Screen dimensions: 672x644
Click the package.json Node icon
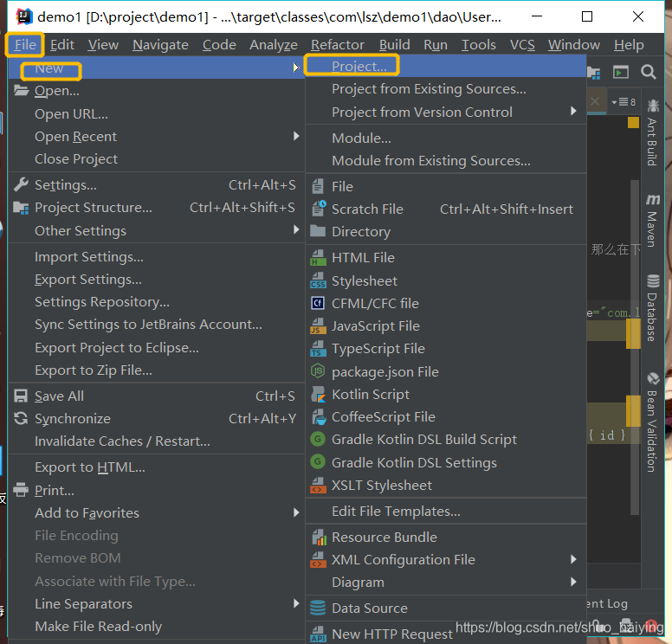pyautogui.click(x=318, y=371)
